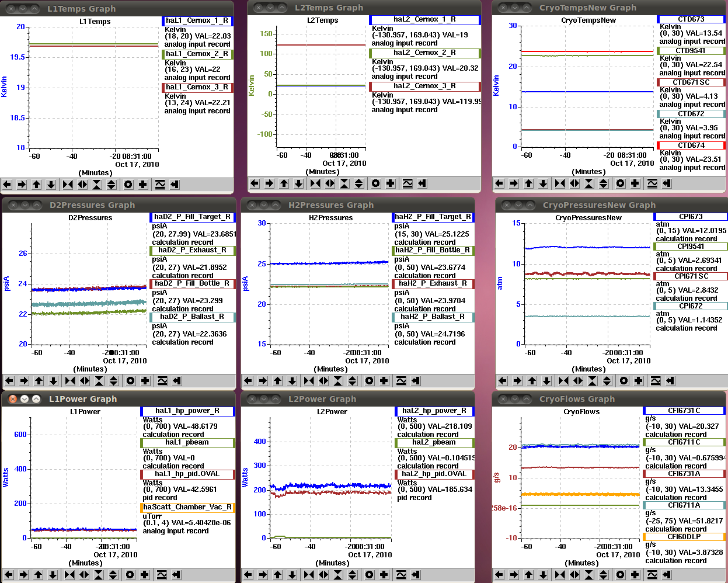728x583 pixels.
Task: Zoom in horizontally on the D2Pressures graph
Action: click(x=70, y=381)
